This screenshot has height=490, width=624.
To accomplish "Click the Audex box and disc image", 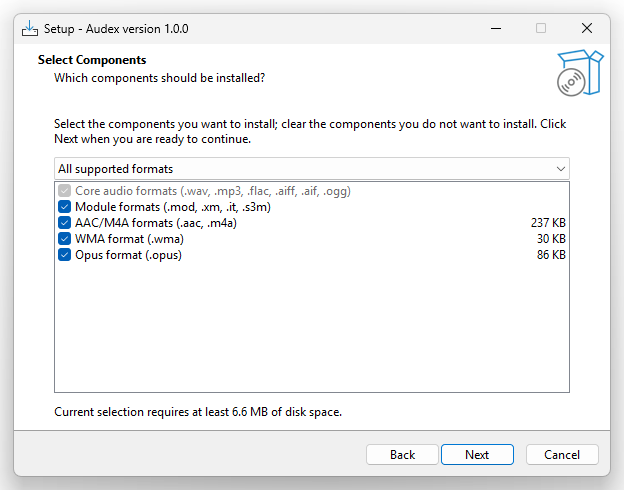I will pos(579,75).
